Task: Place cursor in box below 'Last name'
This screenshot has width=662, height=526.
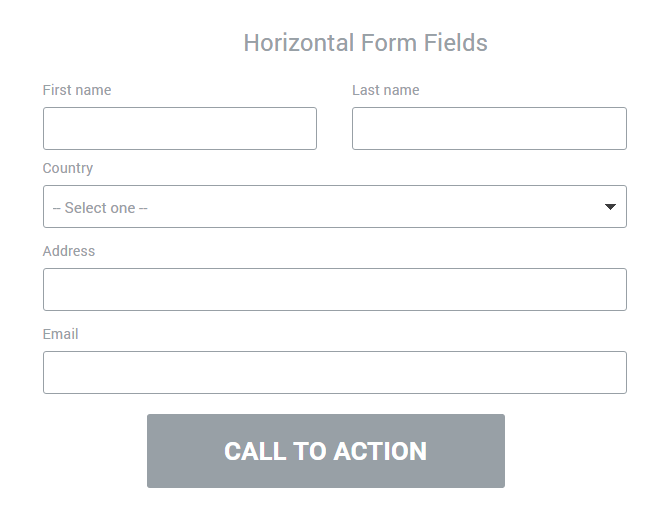Action: pos(489,129)
